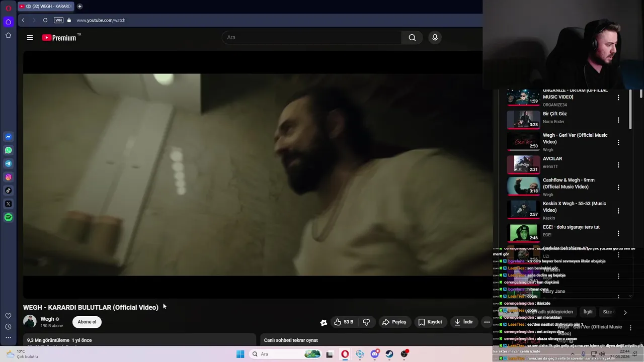Screen dimensions: 644x362
Task: Open options menu for ORGANIZE - ORTAM video
Action: [618, 98]
